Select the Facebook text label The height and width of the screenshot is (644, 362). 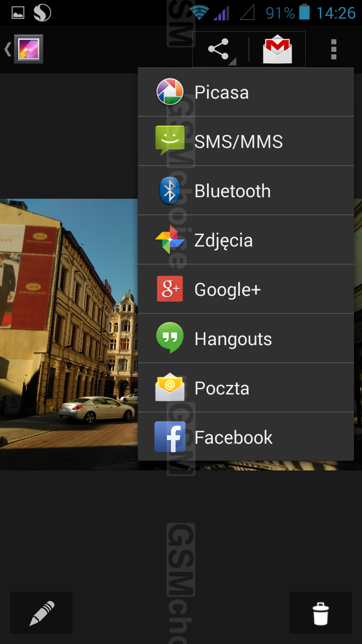pos(234,438)
